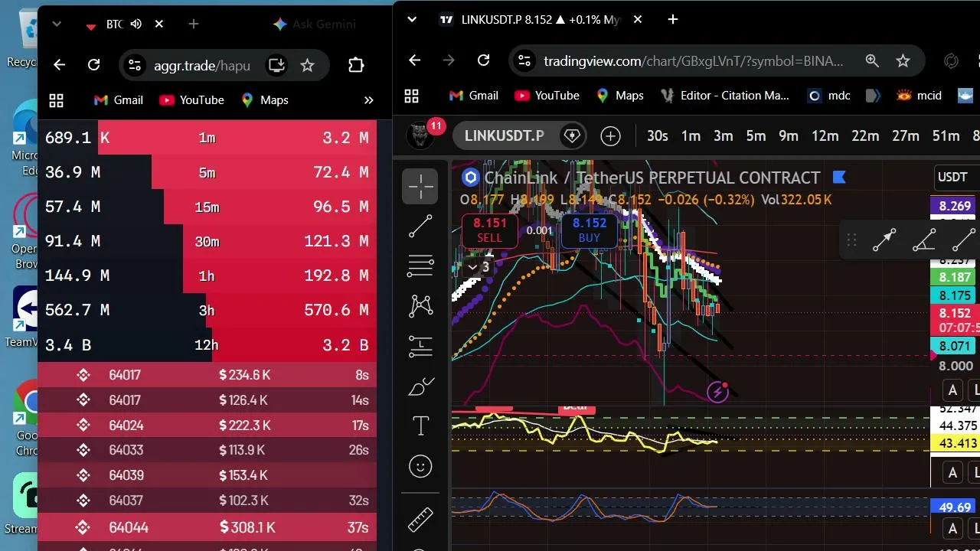Click the purple lightning bolt chart icon

(x=717, y=393)
